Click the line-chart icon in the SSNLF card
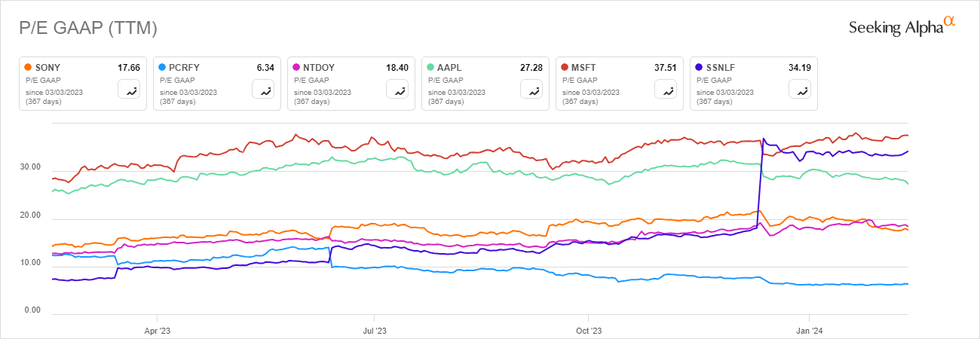Image resolution: width=980 pixels, height=339 pixels. (800, 90)
